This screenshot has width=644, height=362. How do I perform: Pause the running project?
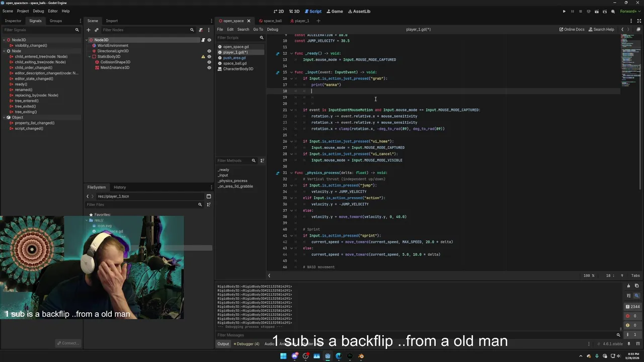[x=572, y=11]
